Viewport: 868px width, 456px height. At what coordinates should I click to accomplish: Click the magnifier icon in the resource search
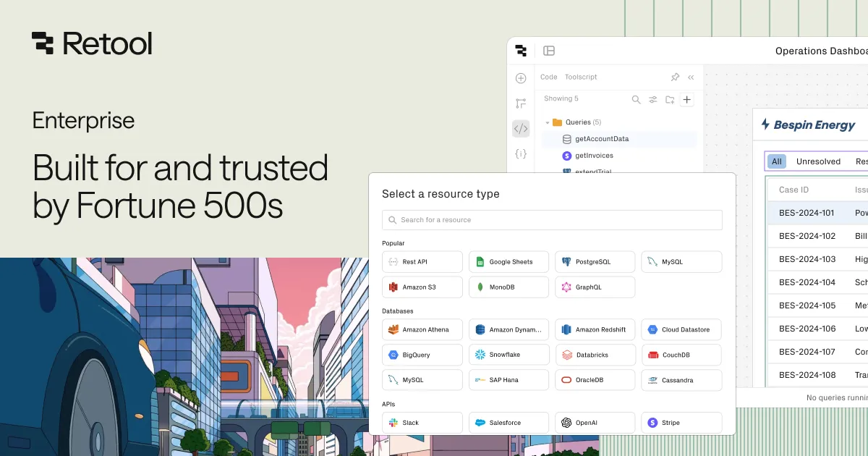393,220
